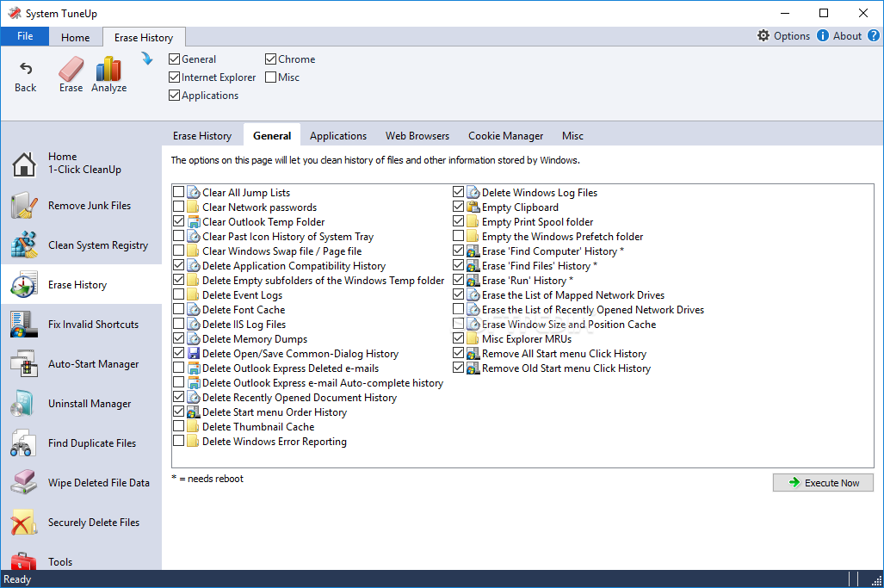Open Wipe Deleted File Data drive icon

click(x=24, y=482)
